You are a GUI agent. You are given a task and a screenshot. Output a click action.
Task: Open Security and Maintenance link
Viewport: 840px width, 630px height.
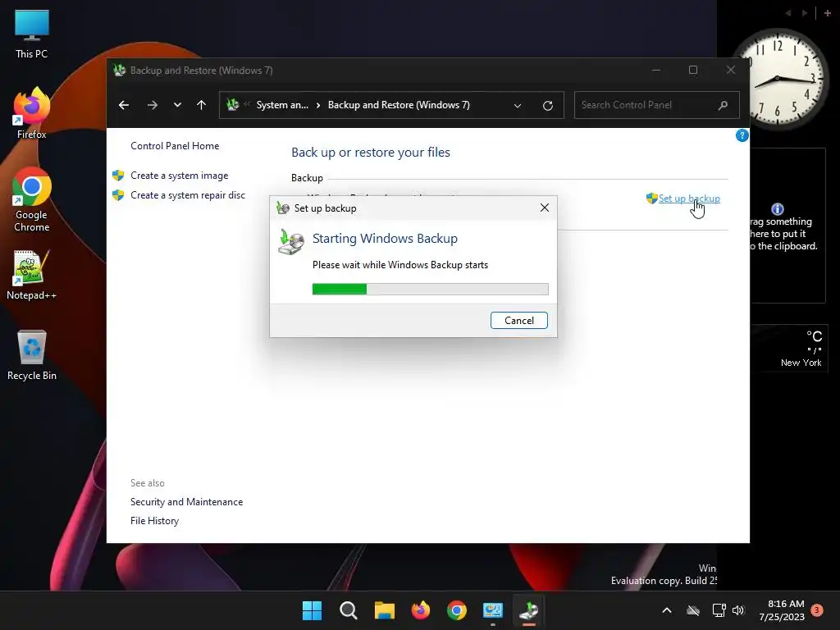186,502
